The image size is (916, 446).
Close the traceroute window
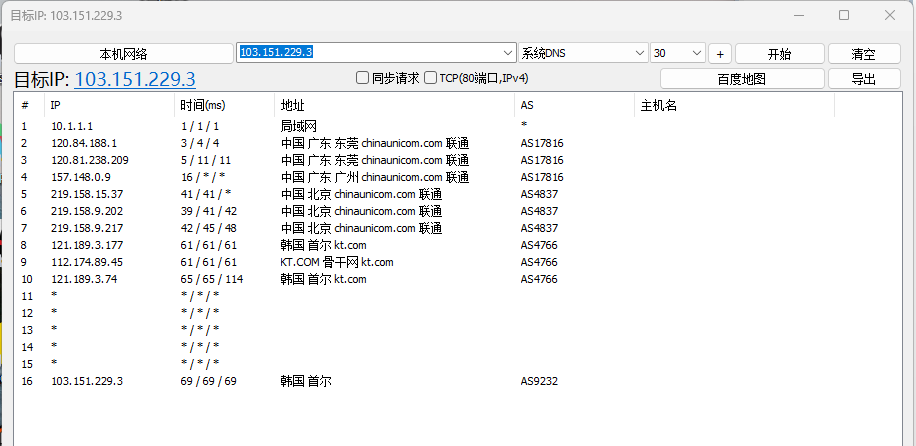(890, 15)
